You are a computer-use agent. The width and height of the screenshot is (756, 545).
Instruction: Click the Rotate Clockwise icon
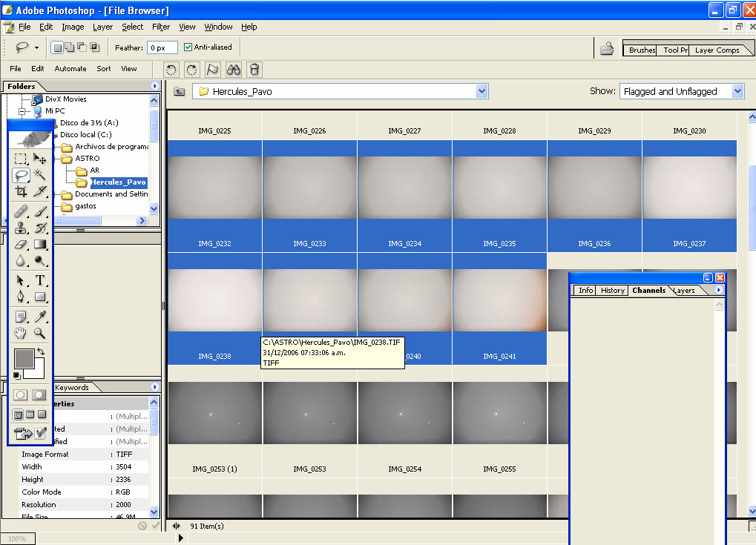[192, 70]
